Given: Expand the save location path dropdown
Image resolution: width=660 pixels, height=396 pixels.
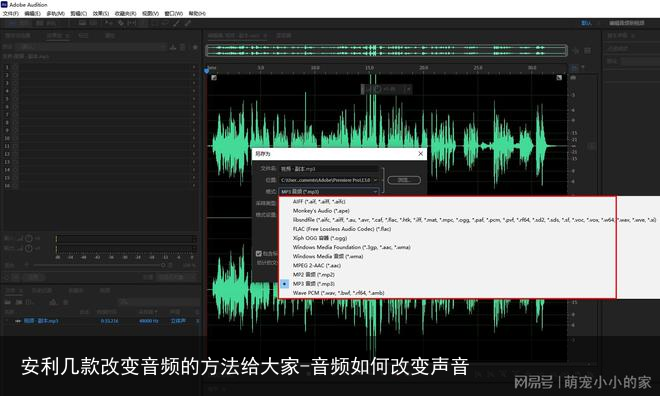Looking at the screenshot, I should (x=375, y=180).
